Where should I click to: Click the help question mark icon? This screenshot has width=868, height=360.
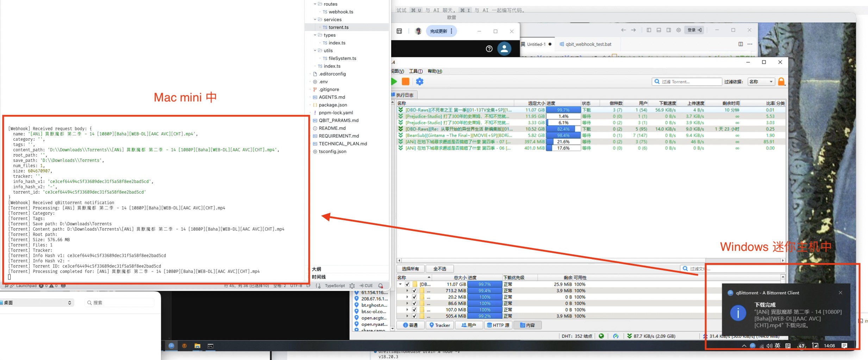pyautogui.click(x=489, y=49)
